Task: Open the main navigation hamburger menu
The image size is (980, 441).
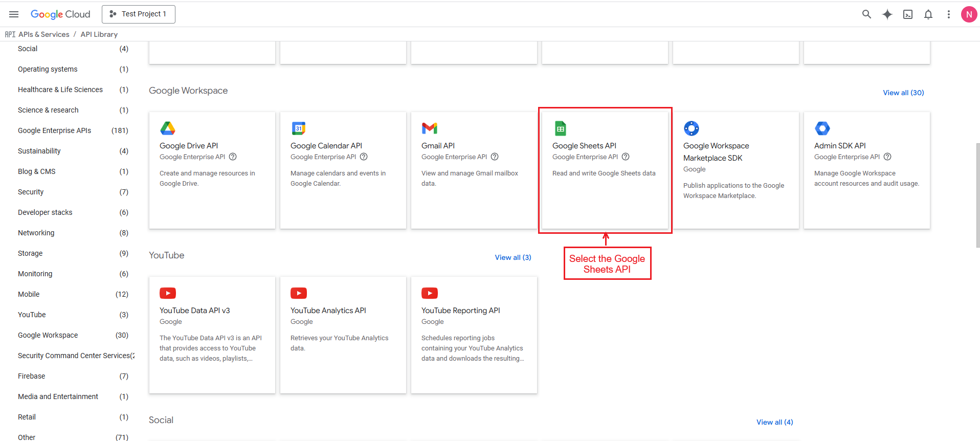Action: (x=14, y=14)
